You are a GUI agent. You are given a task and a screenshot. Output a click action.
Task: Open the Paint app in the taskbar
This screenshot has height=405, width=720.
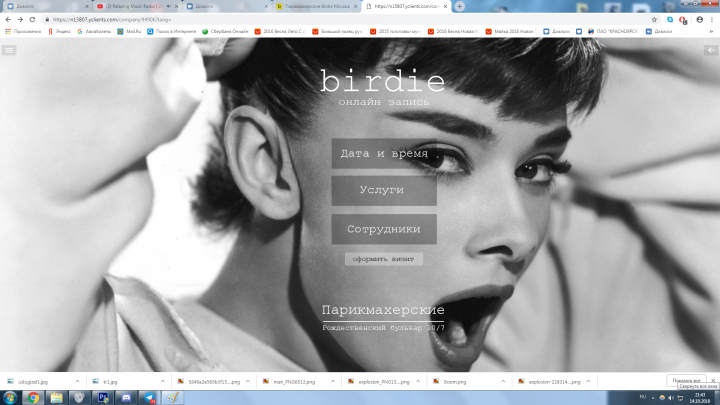click(x=173, y=398)
